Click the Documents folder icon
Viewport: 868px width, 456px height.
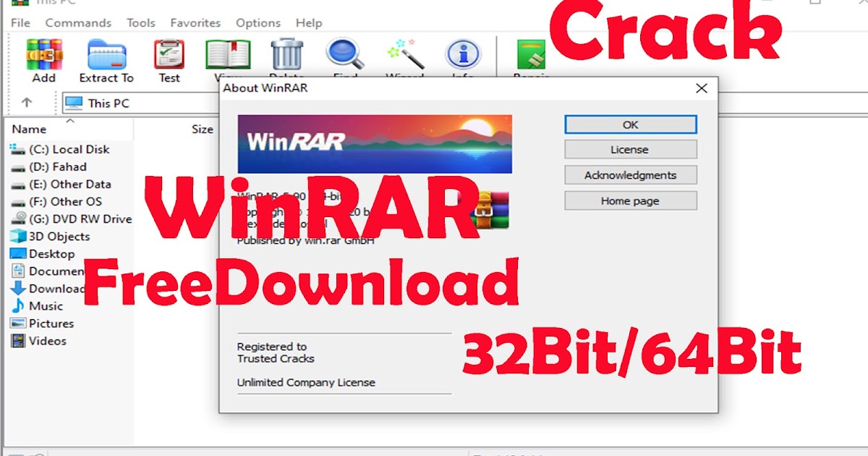17,271
